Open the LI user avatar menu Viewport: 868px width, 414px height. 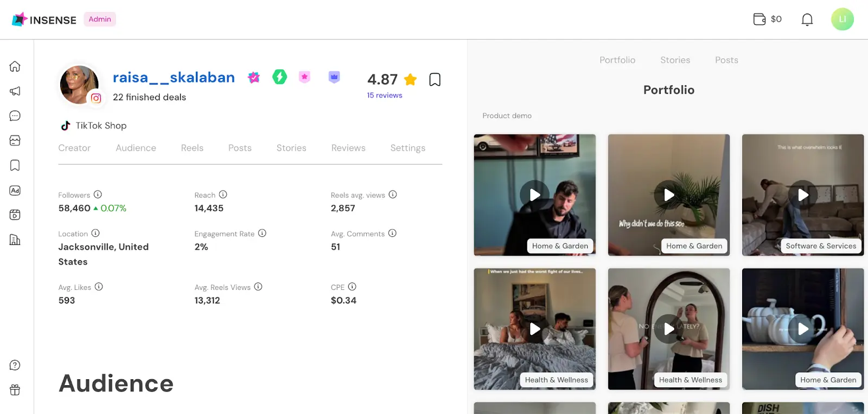[x=843, y=19]
